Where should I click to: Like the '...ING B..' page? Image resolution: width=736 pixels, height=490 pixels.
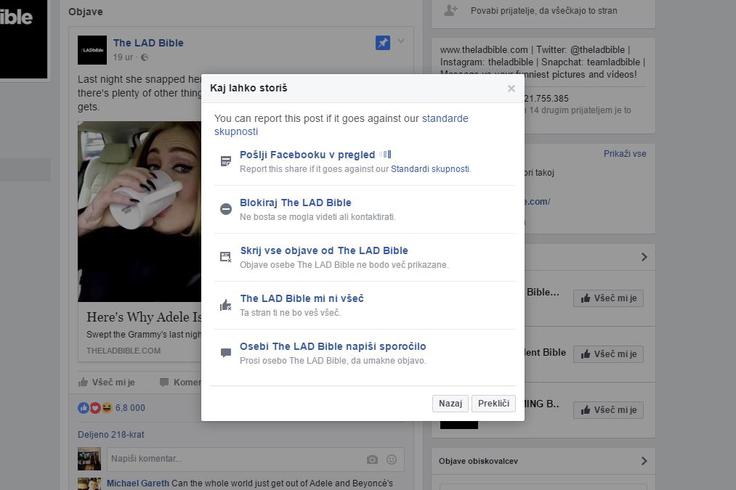point(608,410)
